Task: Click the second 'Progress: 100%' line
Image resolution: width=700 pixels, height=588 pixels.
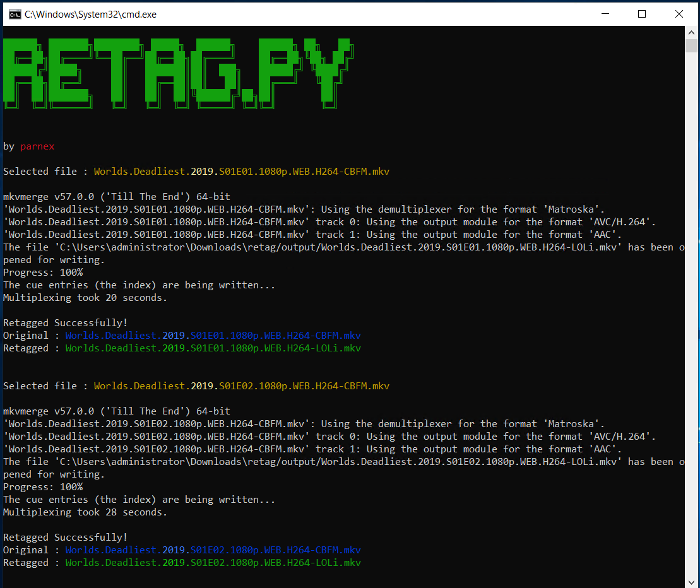Action: (x=43, y=487)
